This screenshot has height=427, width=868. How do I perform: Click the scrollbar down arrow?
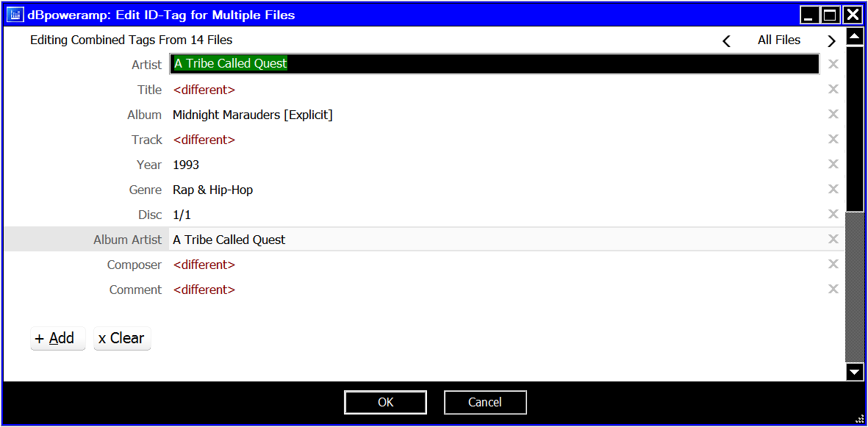click(x=856, y=372)
